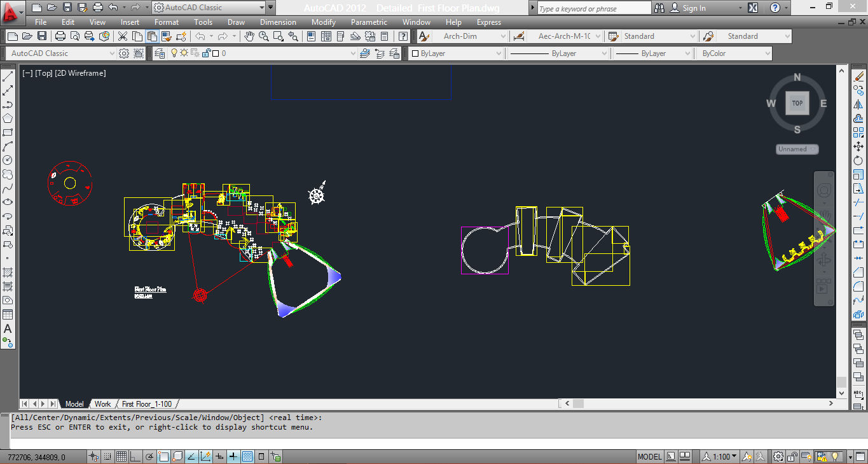Image resolution: width=868 pixels, height=464 pixels.
Task: Select the Erase tool in Modify toolbar
Action: 858,77
